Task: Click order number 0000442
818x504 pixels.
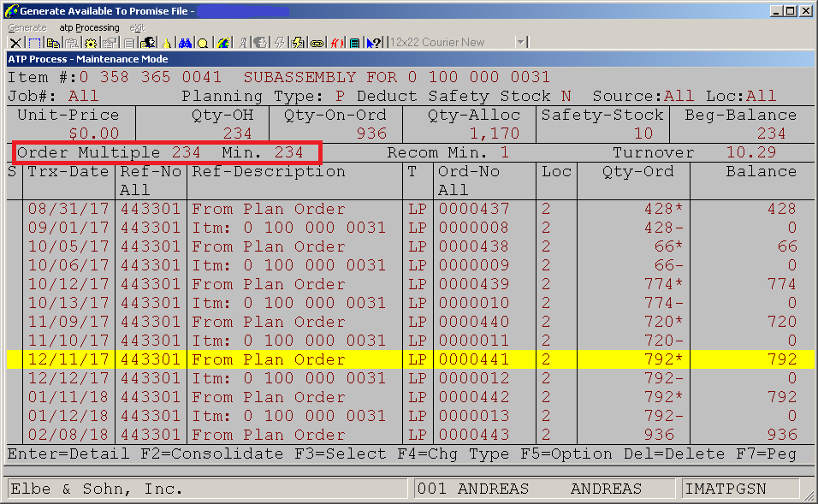Action: point(473,397)
